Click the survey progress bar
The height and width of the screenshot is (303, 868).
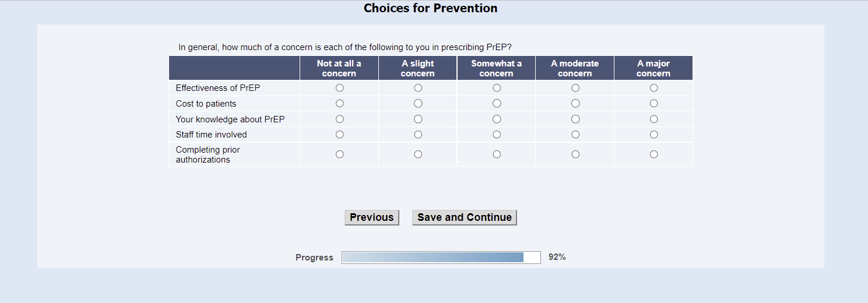(441, 258)
